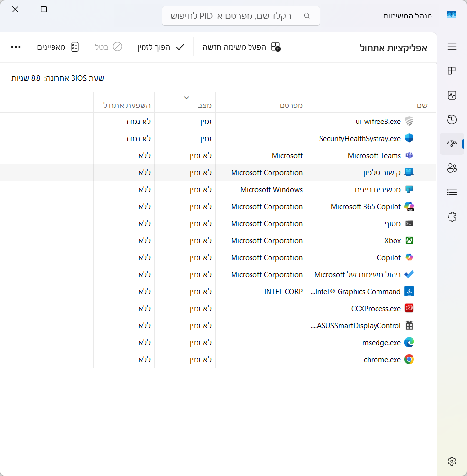
Task: Click Task Manager app icon in title bar
Action: pos(451,15)
